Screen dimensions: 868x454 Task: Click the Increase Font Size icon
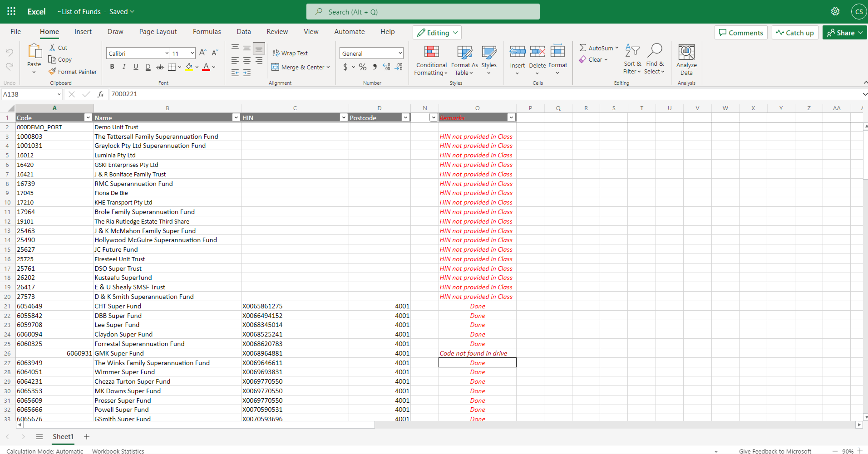pos(202,53)
